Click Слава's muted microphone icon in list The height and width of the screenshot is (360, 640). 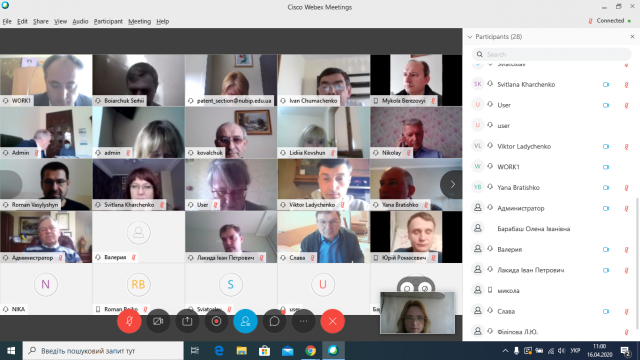(627, 311)
